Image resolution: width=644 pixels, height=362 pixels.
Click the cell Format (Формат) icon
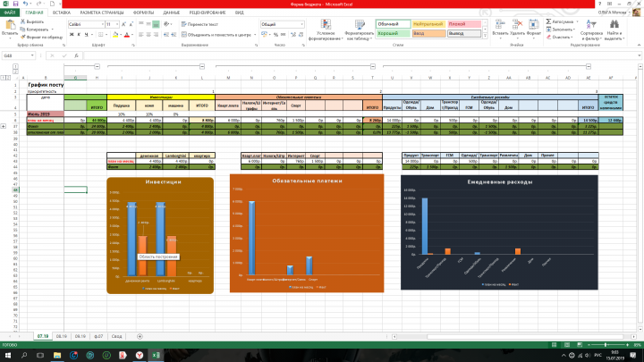coord(533,25)
